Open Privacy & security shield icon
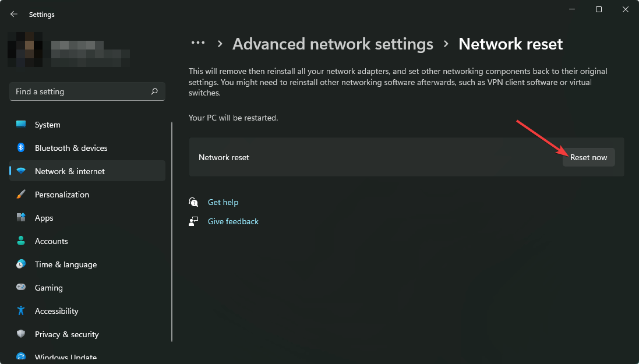 point(20,334)
